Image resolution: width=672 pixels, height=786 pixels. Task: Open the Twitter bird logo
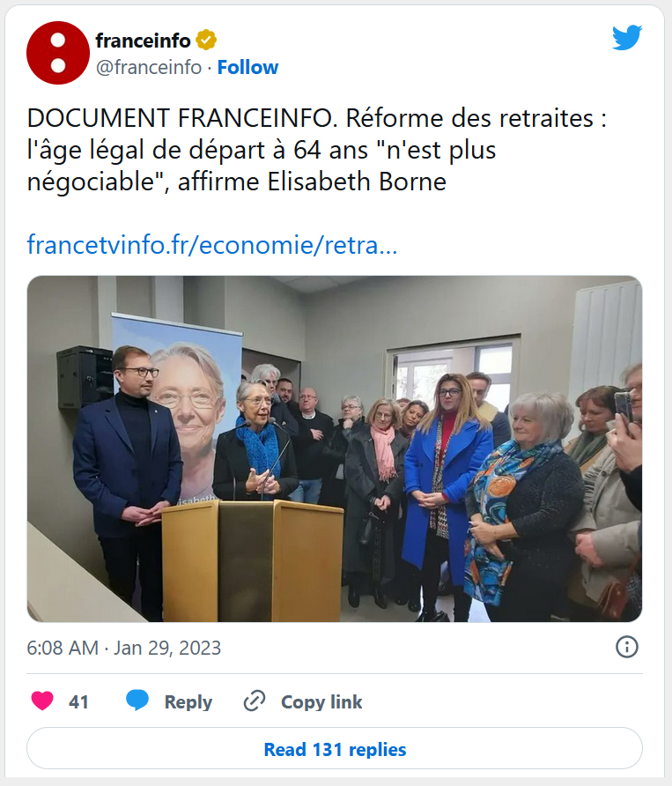(627, 37)
